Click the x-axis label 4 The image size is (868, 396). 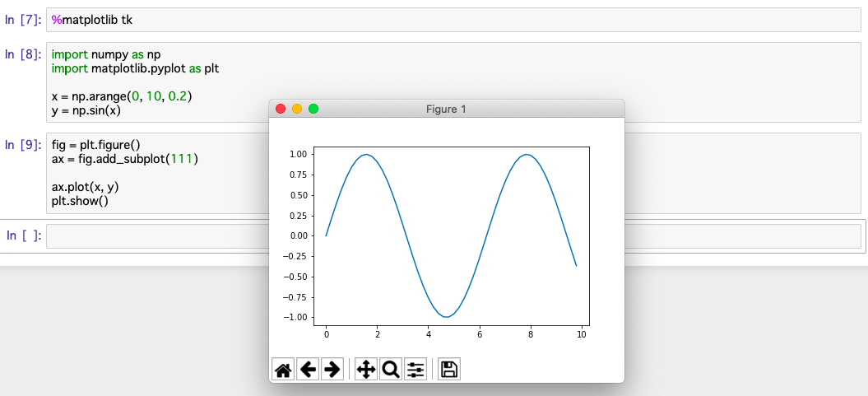[429, 334]
